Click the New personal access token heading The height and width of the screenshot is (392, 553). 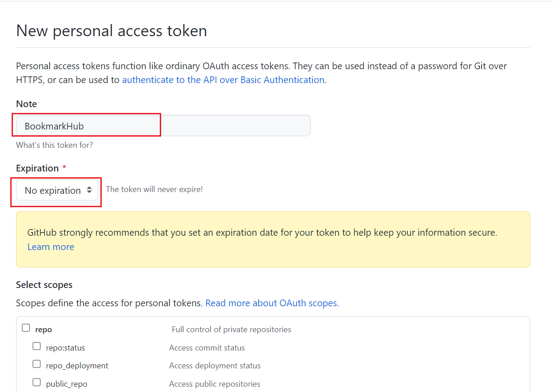[112, 31]
